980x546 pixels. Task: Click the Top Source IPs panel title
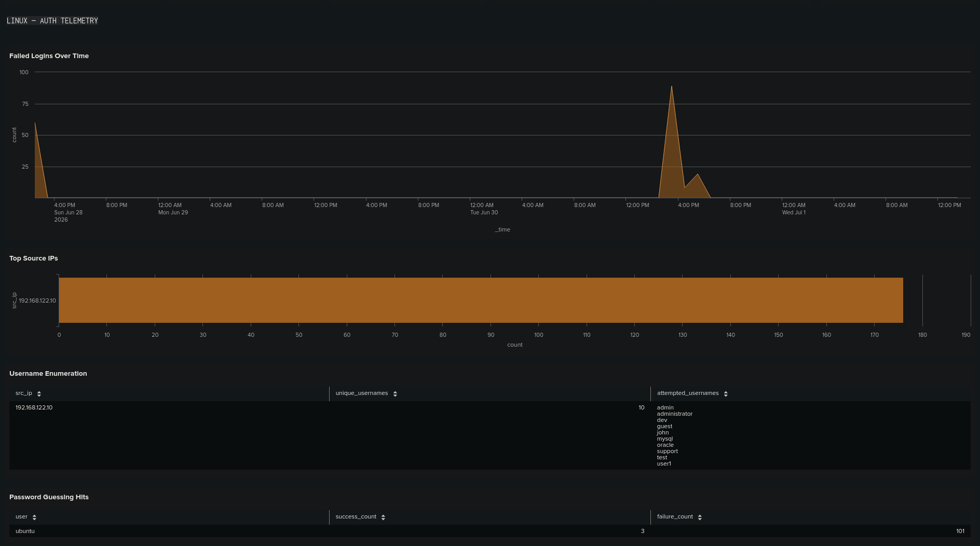pos(34,258)
